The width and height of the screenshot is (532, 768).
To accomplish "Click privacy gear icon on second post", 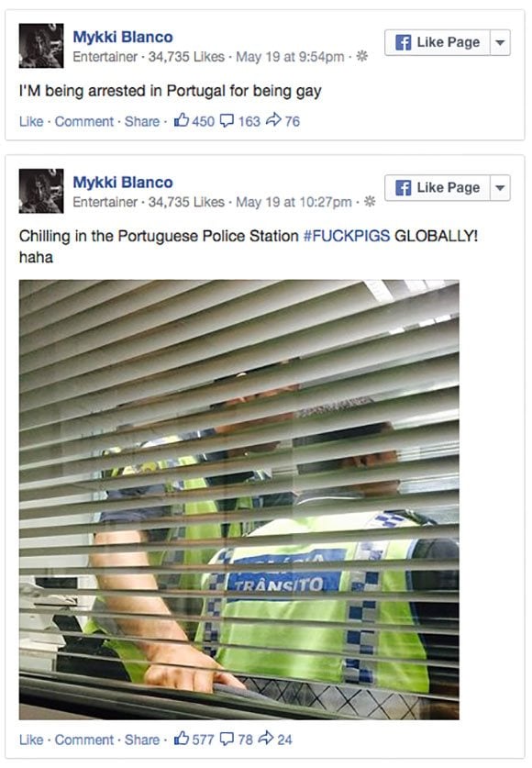I will coord(370,201).
